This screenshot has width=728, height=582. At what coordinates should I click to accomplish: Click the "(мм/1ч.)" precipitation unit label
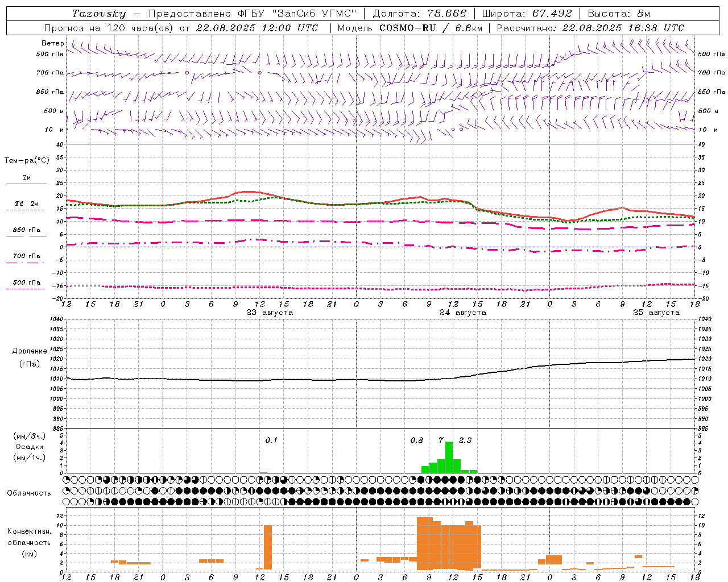[x=30, y=457]
